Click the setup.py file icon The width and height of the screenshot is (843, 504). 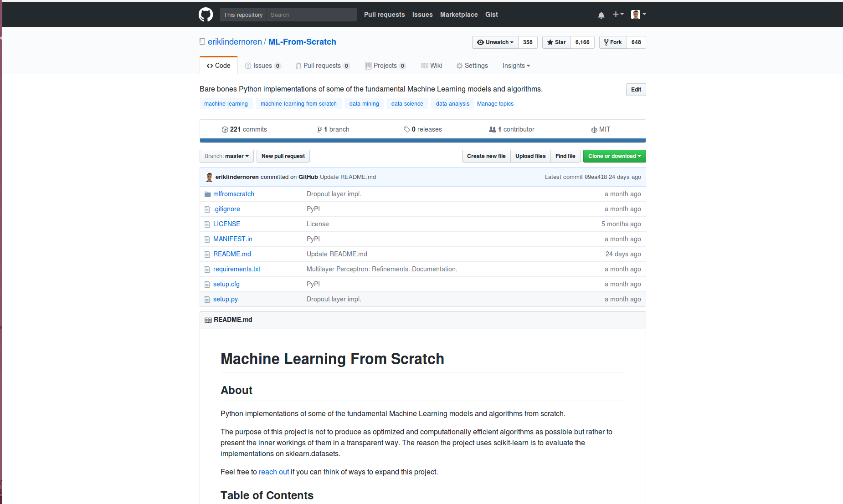coord(207,300)
